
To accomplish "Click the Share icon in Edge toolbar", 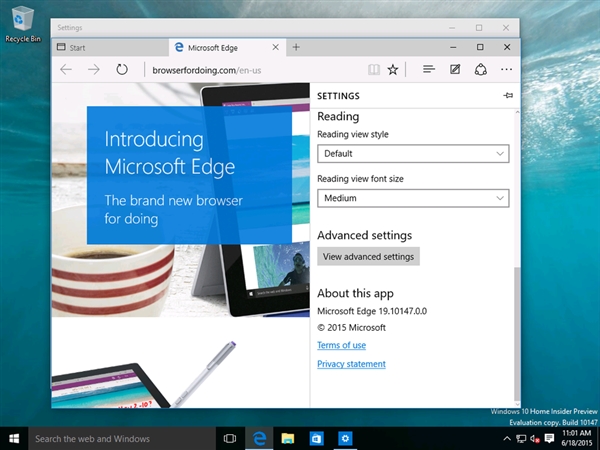I will (481, 69).
